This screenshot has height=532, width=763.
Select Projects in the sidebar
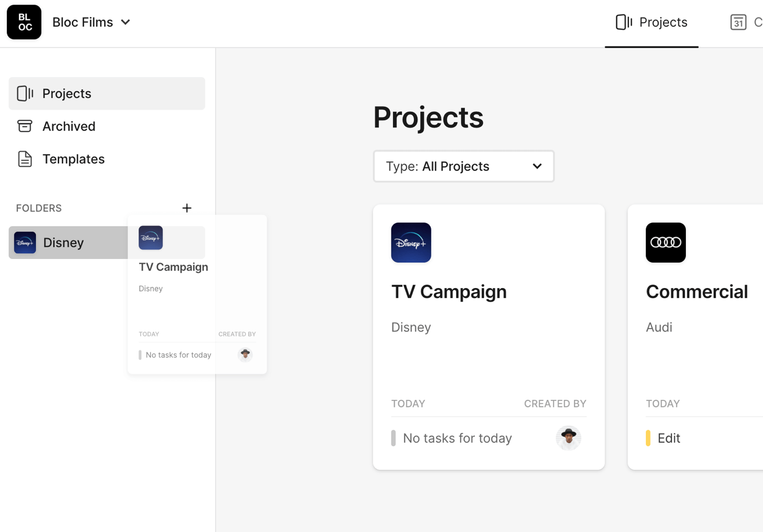[x=67, y=93]
